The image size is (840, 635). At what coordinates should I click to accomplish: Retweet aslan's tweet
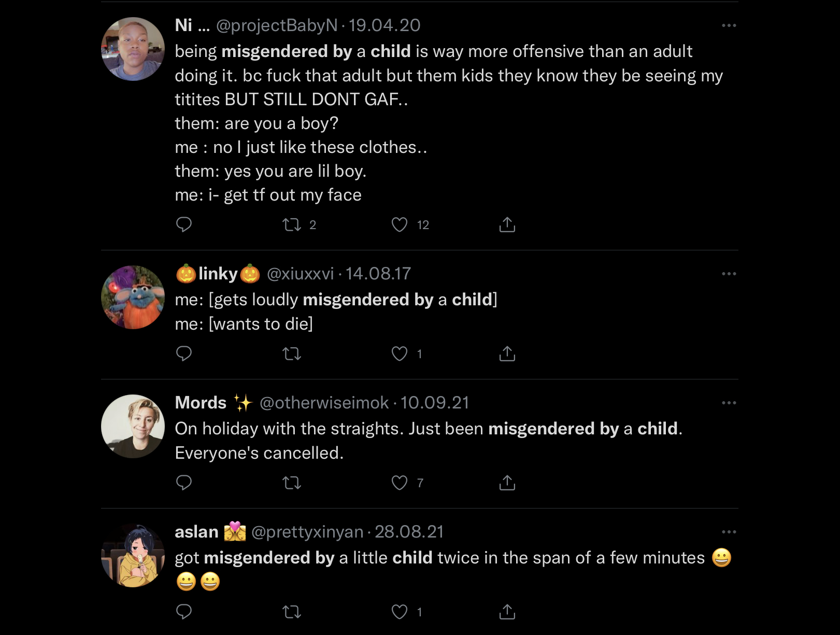[292, 612]
